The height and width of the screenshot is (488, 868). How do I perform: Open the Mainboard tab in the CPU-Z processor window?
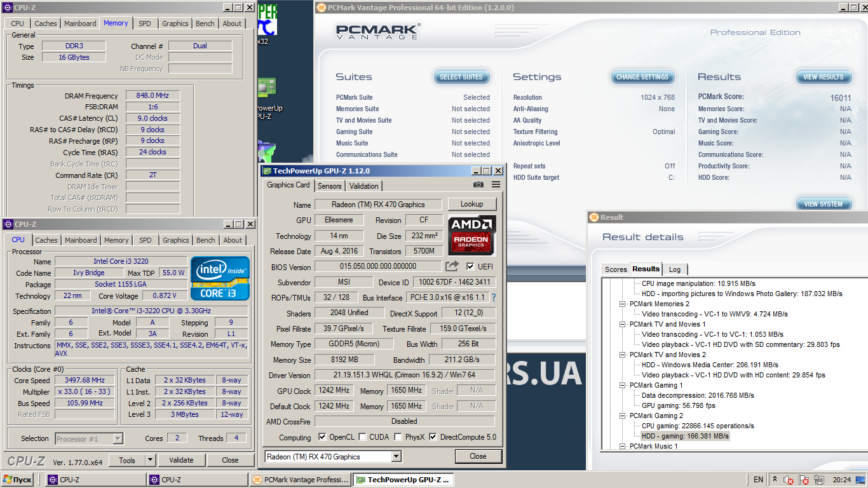(x=81, y=240)
